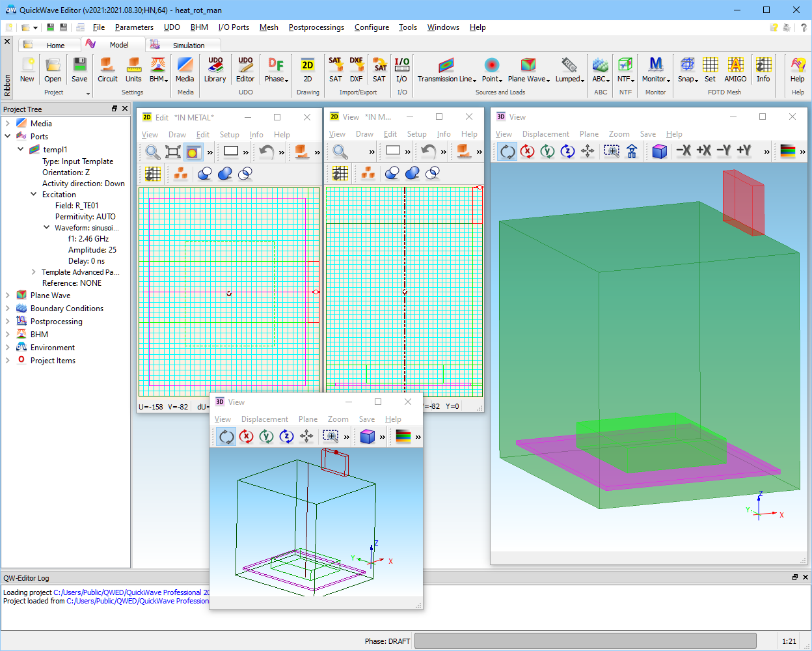Viewport: 812px width, 651px height.
Task: Open the Units settings
Action: coord(133,70)
